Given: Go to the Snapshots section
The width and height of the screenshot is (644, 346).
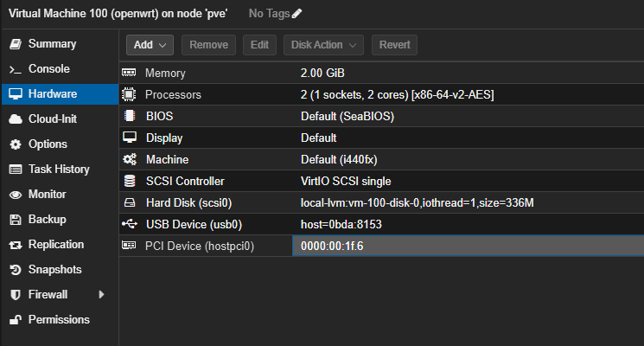Looking at the screenshot, I should pyautogui.click(x=54, y=270).
